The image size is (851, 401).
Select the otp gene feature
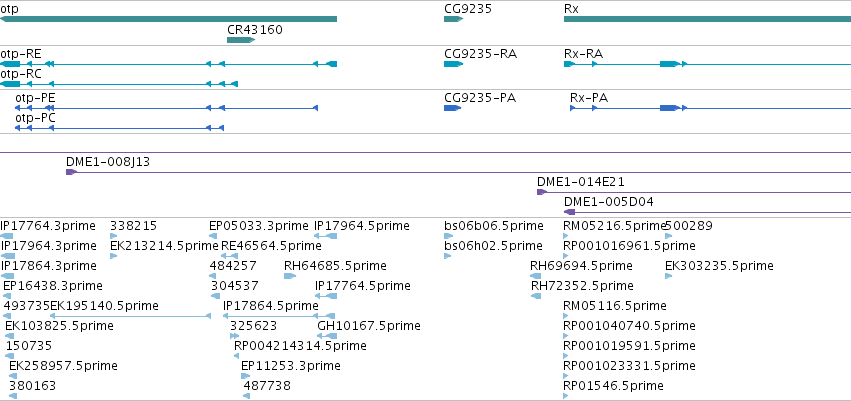point(168,19)
